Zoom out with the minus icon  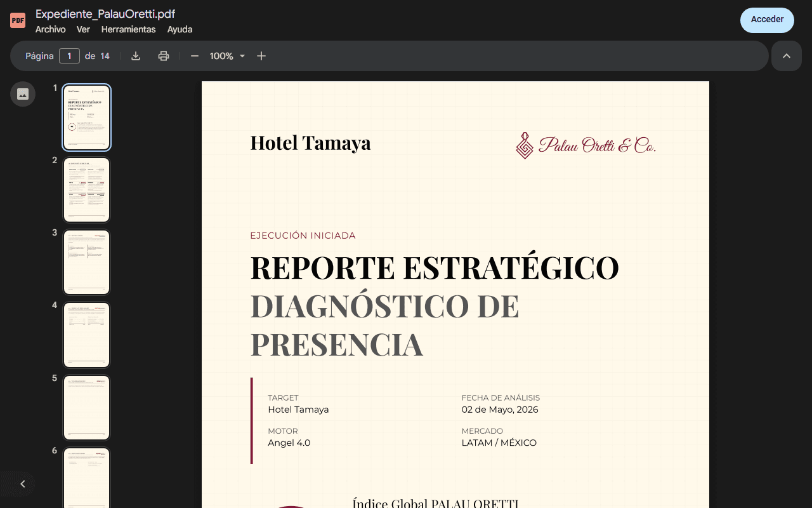pyautogui.click(x=195, y=56)
